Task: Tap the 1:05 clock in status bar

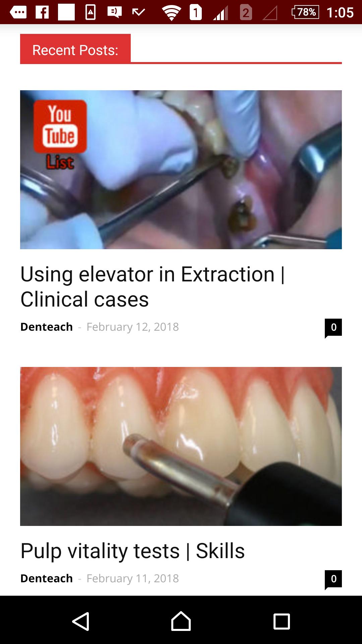Action: [340, 13]
